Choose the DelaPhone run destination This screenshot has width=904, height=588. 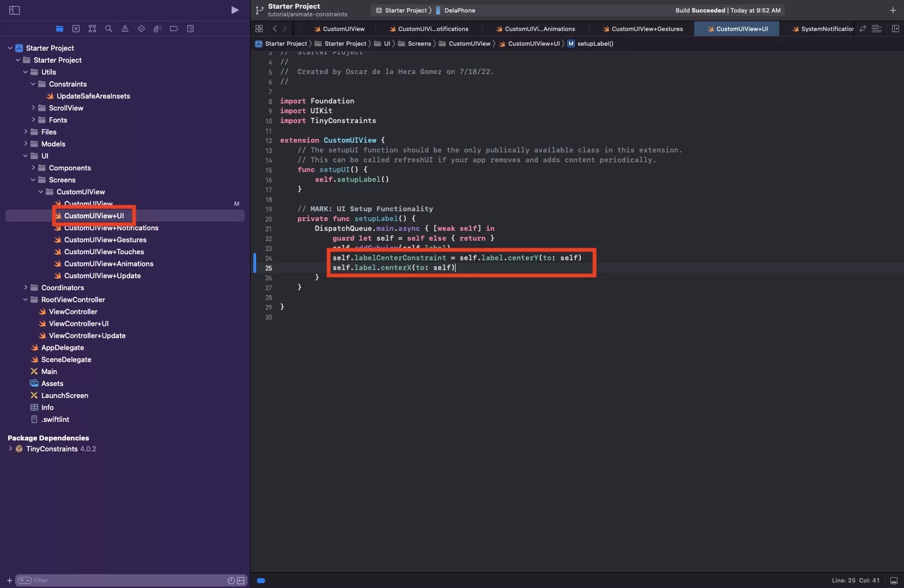(x=456, y=10)
